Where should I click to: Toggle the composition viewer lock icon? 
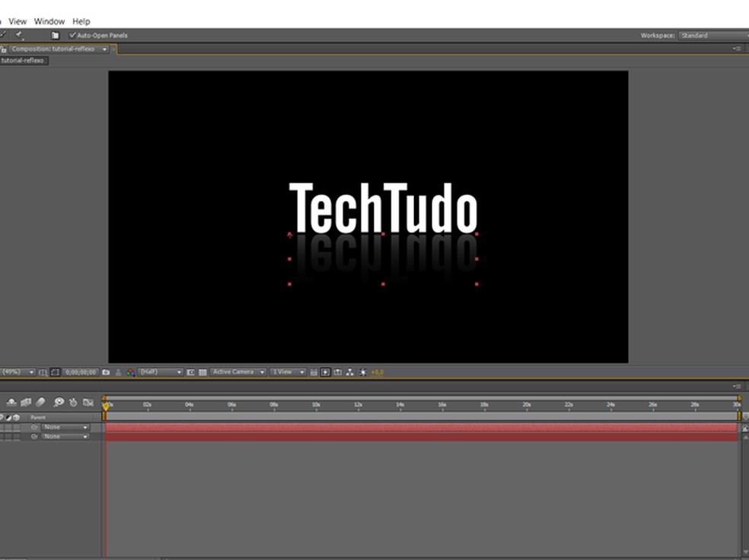tap(3, 49)
